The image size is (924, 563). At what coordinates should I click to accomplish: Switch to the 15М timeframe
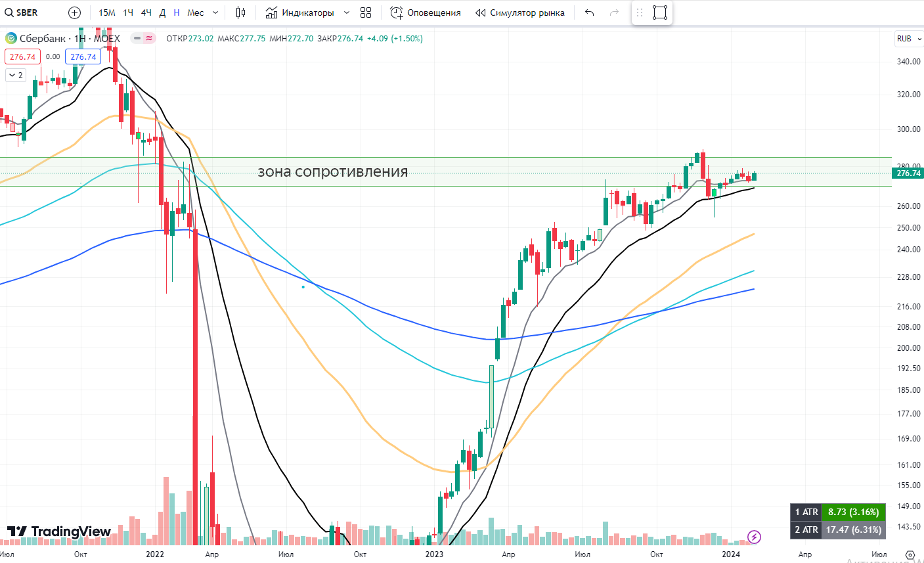pyautogui.click(x=107, y=12)
